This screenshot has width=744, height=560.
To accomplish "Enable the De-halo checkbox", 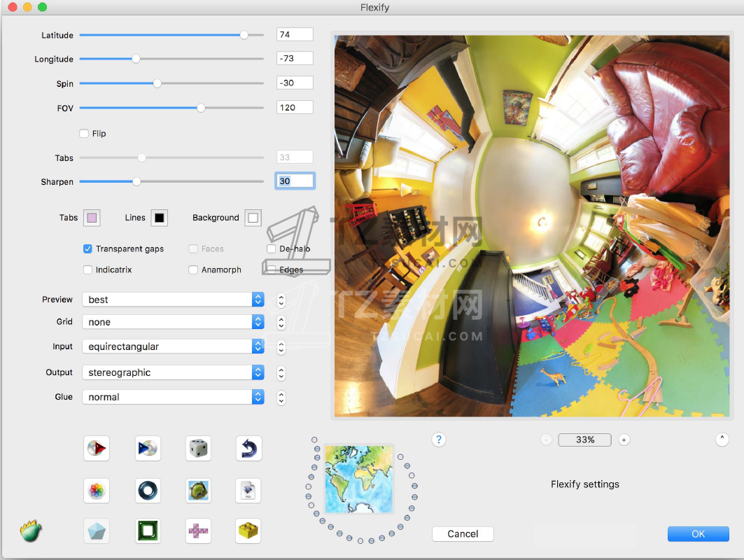I will point(272,248).
